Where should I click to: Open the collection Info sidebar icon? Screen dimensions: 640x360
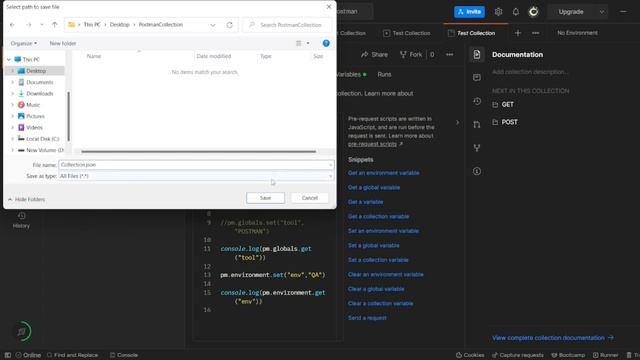pyautogui.click(x=477, y=171)
